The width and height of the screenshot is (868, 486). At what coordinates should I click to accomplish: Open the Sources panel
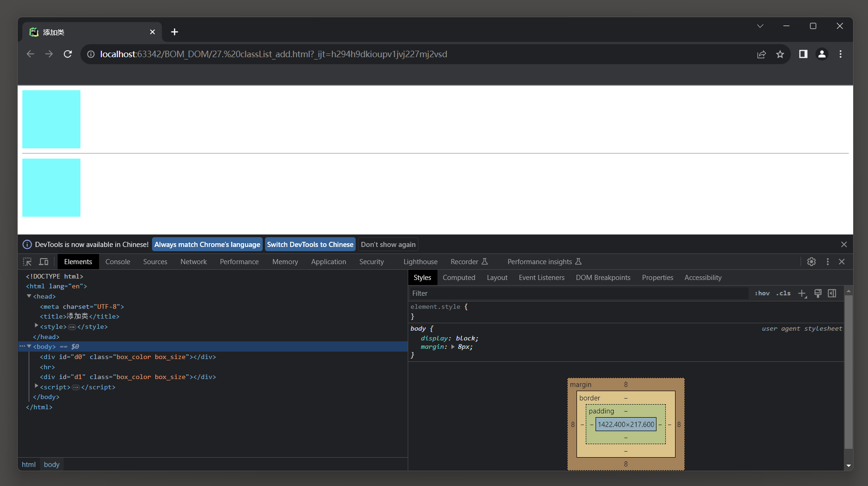(x=155, y=262)
